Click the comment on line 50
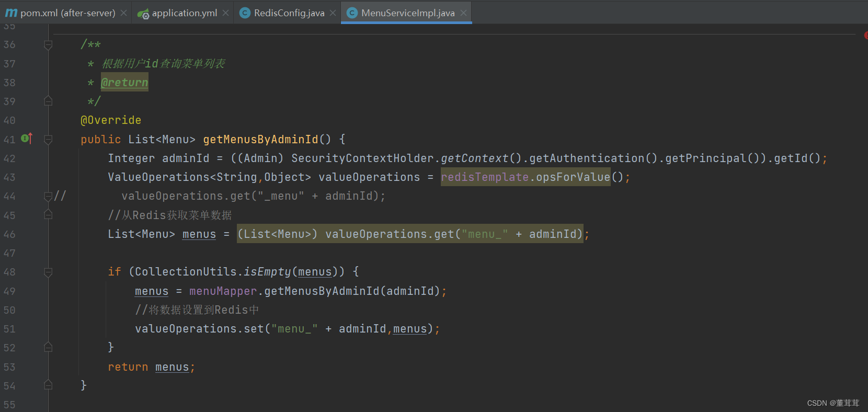Screen dimensions: 868x412 click(x=197, y=310)
